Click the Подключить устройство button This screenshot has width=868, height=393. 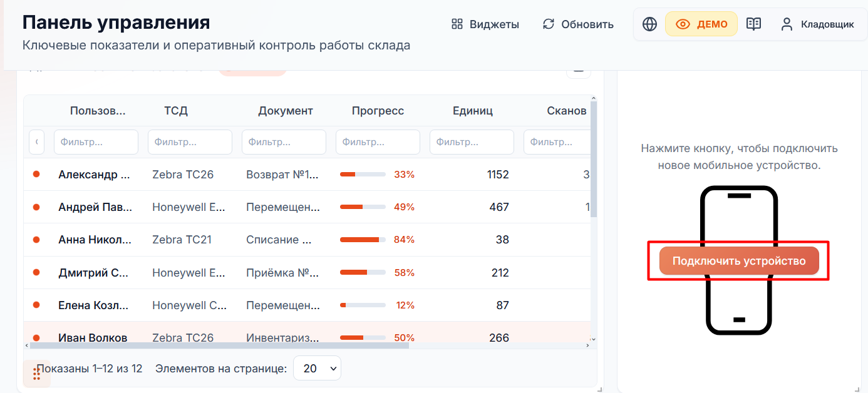739,261
